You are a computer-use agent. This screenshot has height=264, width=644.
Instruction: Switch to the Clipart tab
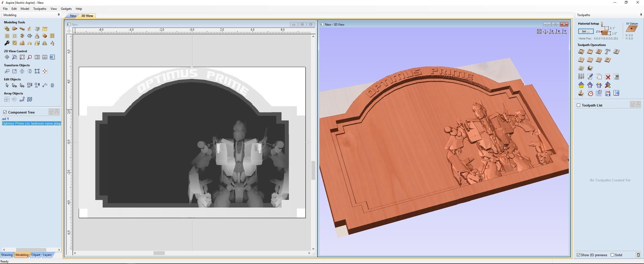pos(36,255)
